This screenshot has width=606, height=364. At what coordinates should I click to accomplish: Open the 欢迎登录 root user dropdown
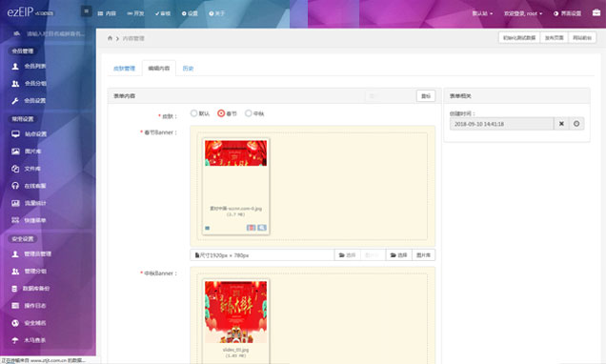[523, 13]
